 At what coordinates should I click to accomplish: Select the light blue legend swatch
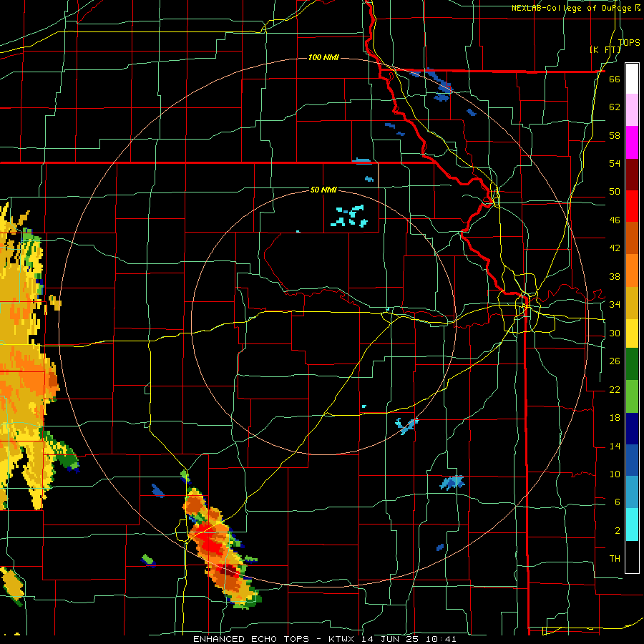point(632,492)
